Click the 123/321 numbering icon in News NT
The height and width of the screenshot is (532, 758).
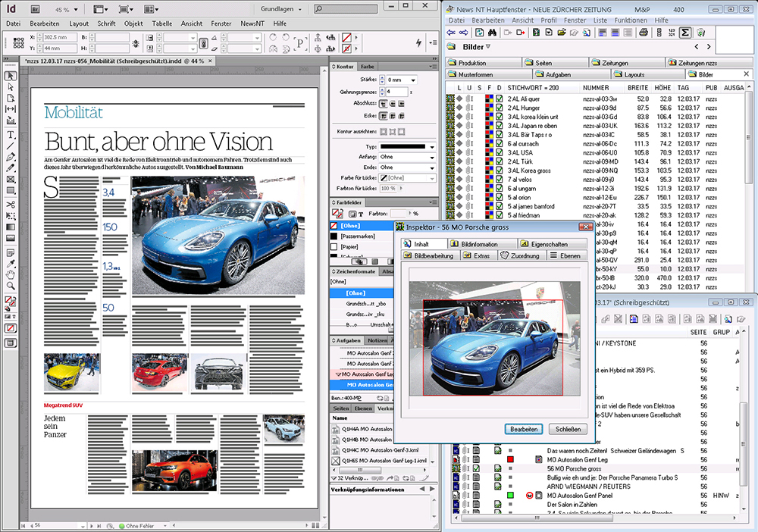click(672, 33)
